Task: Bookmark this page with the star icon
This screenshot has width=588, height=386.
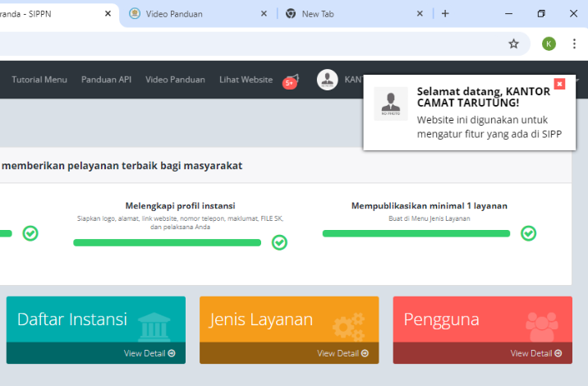Action: tap(513, 44)
